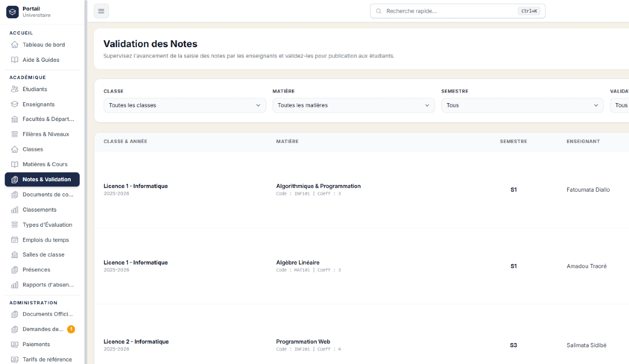Click teacher Salimata Sidibé
Image resolution: width=629 pixels, height=364 pixels.
pyautogui.click(x=587, y=345)
